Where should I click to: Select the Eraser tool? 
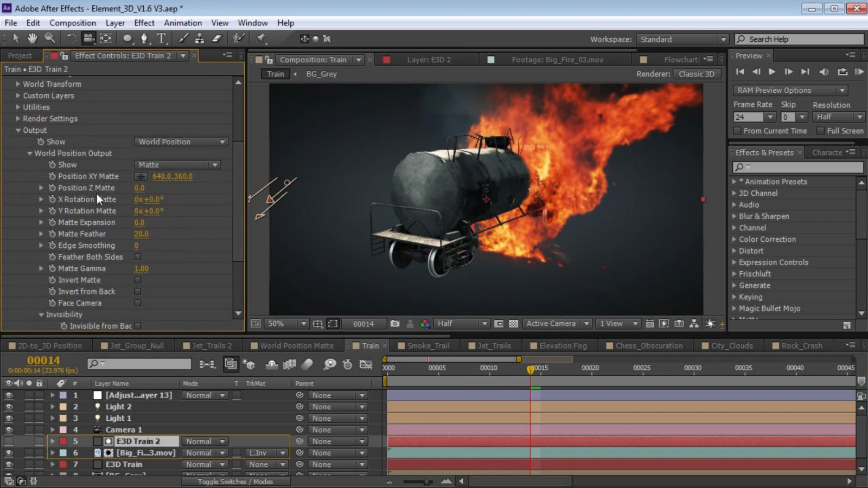217,38
